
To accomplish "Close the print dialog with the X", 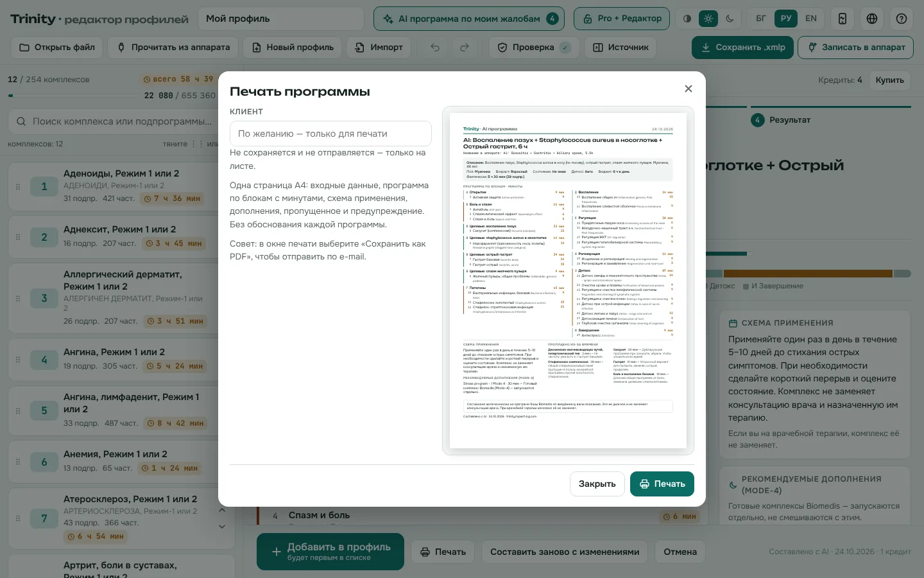I will click(689, 89).
